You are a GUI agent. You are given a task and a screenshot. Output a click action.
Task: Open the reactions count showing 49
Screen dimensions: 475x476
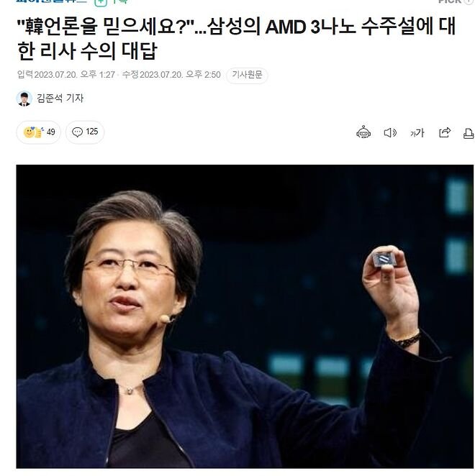click(39, 132)
